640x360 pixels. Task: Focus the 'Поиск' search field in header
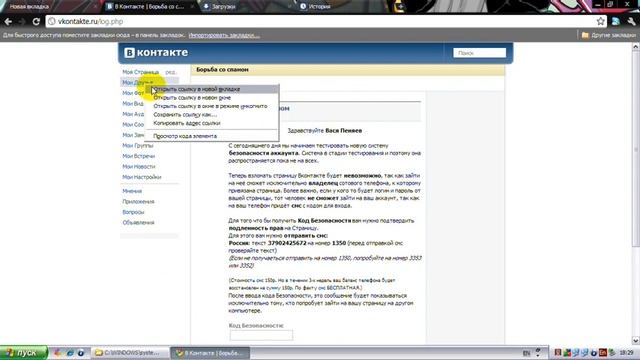pos(479,53)
